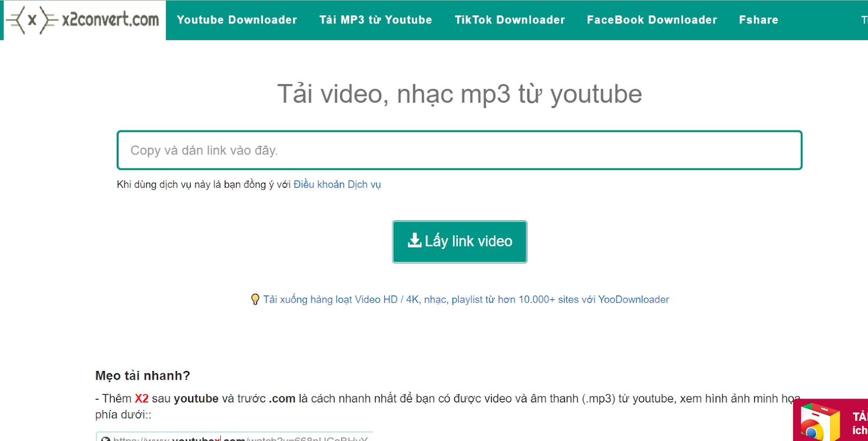The height and width of the screenshot is (441, 868).
Task: Click the red 'X2' text in the tip
Action: click(142, 399)
